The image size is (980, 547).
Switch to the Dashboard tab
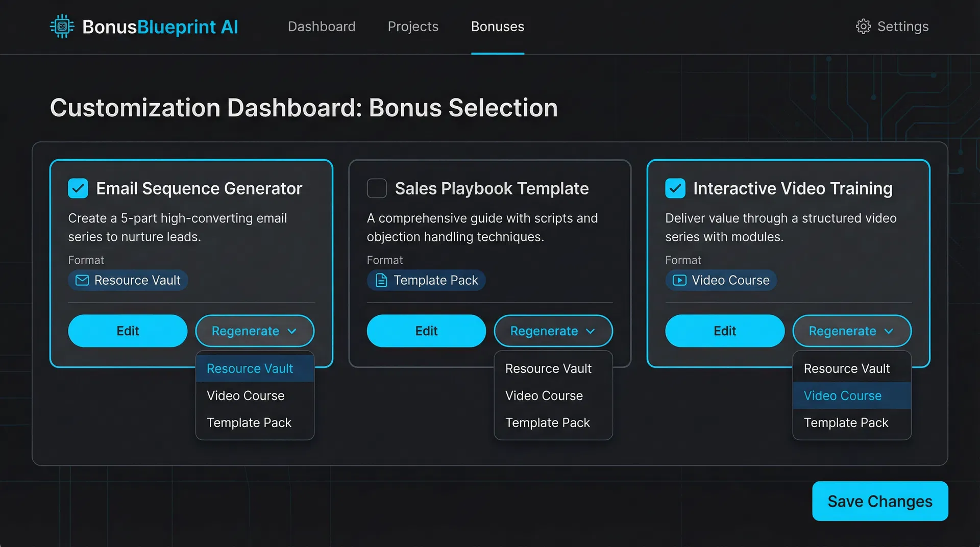coord(322,26)
